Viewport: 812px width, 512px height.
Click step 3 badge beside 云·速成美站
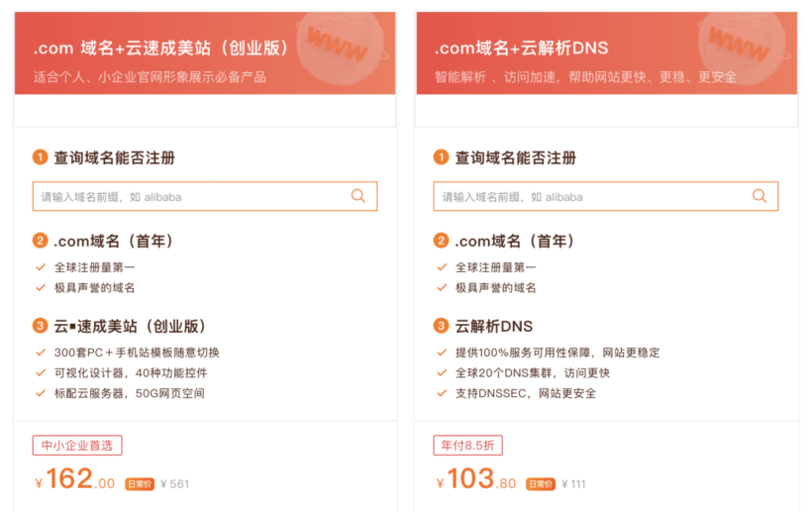click(41, 326)
